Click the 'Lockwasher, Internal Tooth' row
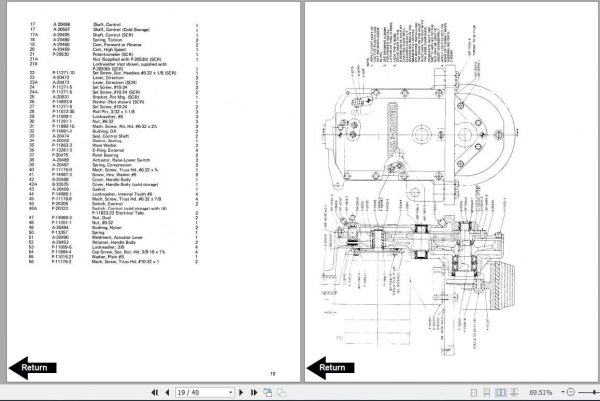 coord(113,194)
